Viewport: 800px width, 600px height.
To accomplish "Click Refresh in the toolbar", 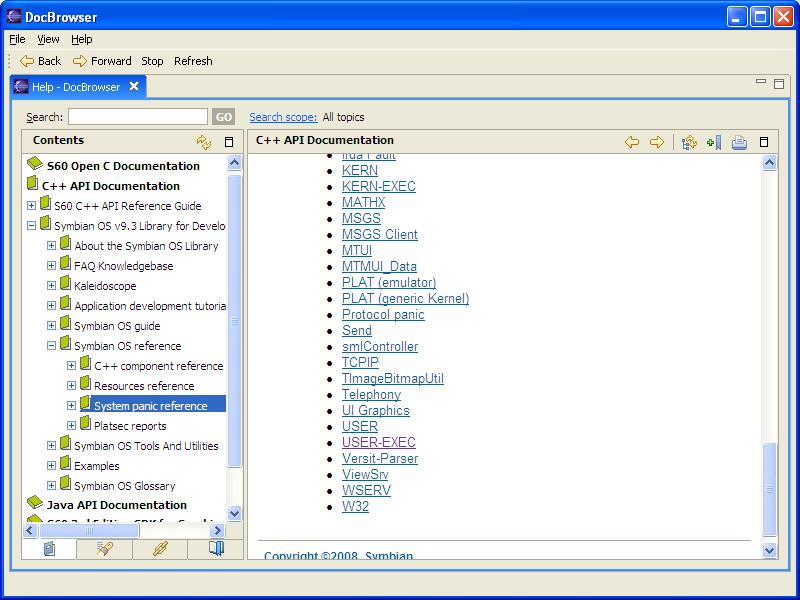I will (x=193, y=61).
